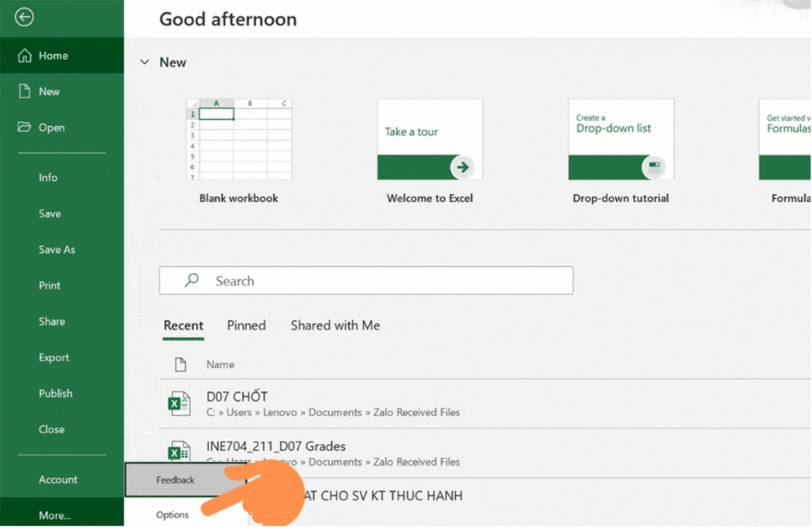Click Save in the sidebar
812x527 pixels.
pos(50,214)
